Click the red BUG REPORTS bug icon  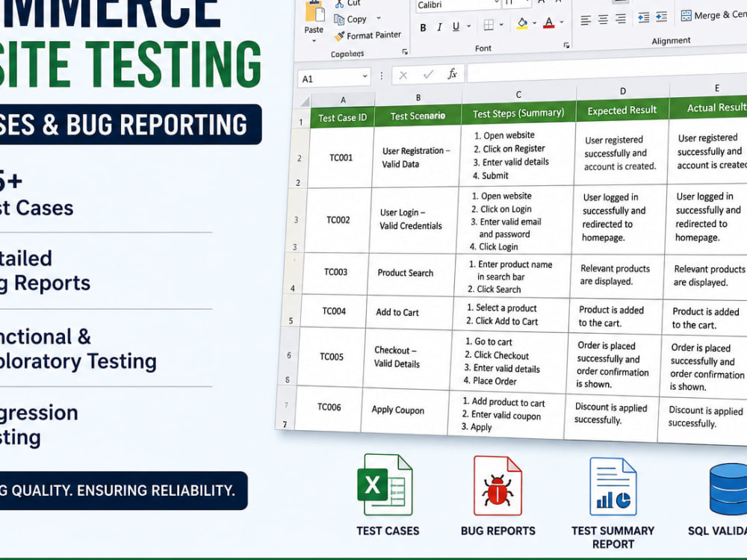click(x=498, y=486)
